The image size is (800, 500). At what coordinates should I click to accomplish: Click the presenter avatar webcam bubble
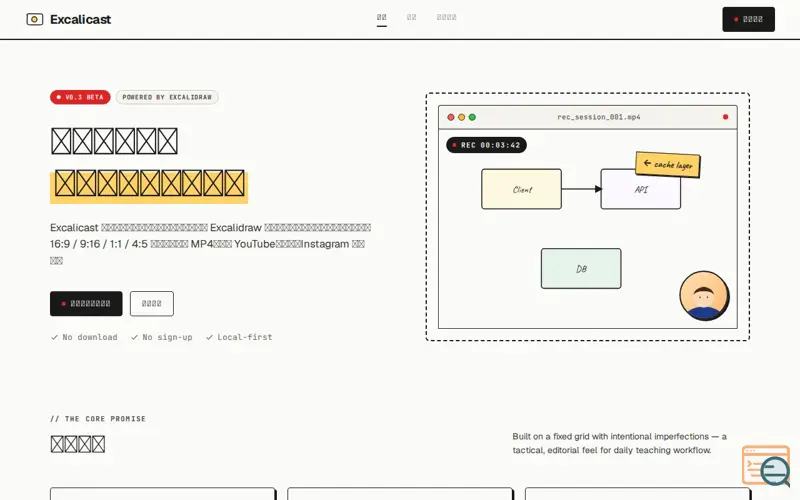click(704, 296)
